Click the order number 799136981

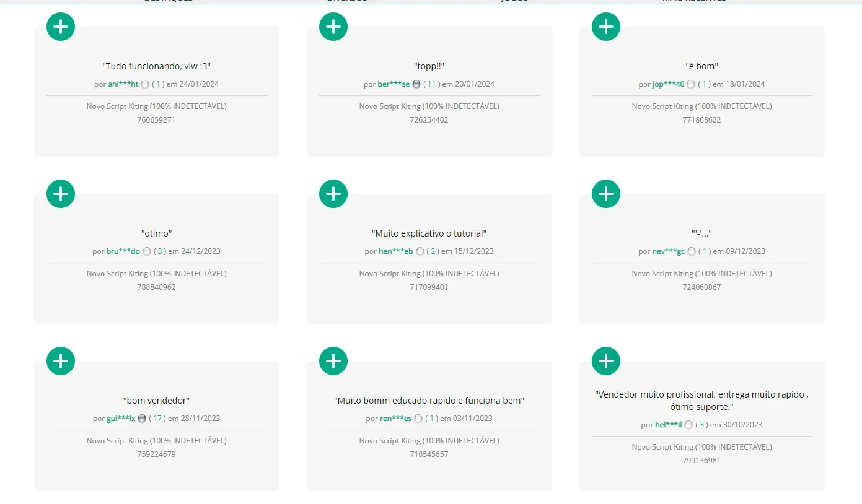coord(701,461)
